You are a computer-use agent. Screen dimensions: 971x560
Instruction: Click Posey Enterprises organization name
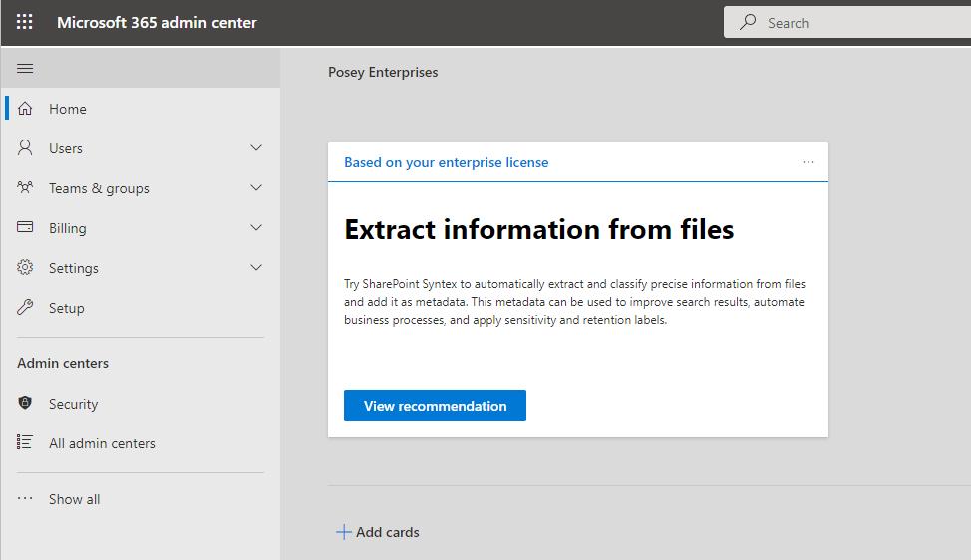(383, 72)
